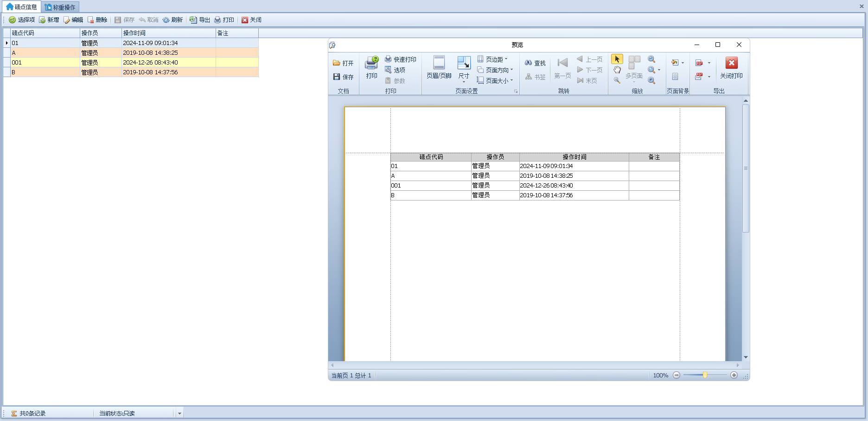This screenshot has width=868, height=421.
Task: Open the 页面设置 dialog launcher
Action: (x=516, y=91)
